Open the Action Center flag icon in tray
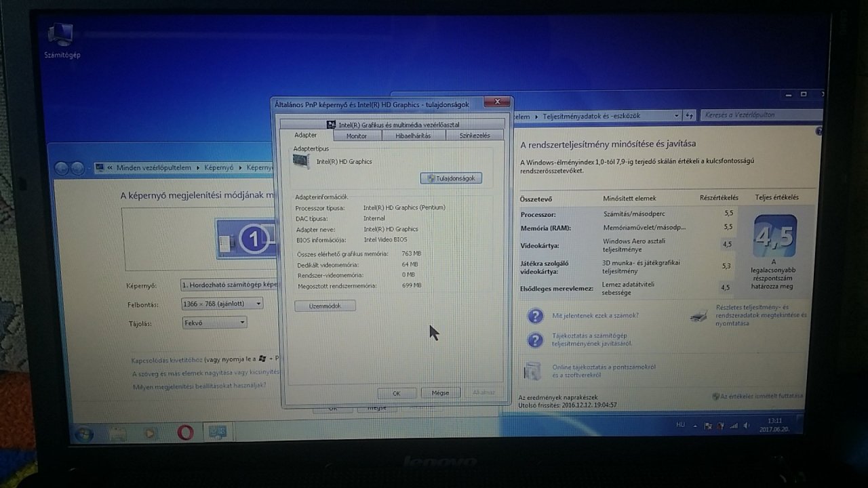868x488 pixels. pos(709,426)
